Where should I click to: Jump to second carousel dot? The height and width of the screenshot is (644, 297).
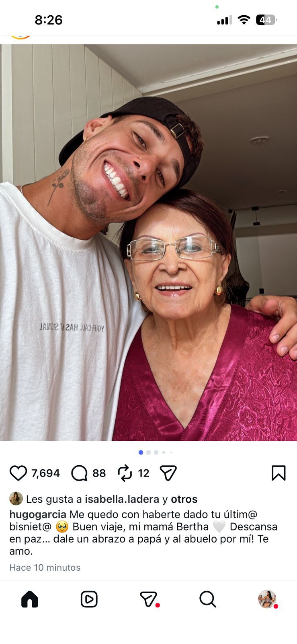pos(148,452)
